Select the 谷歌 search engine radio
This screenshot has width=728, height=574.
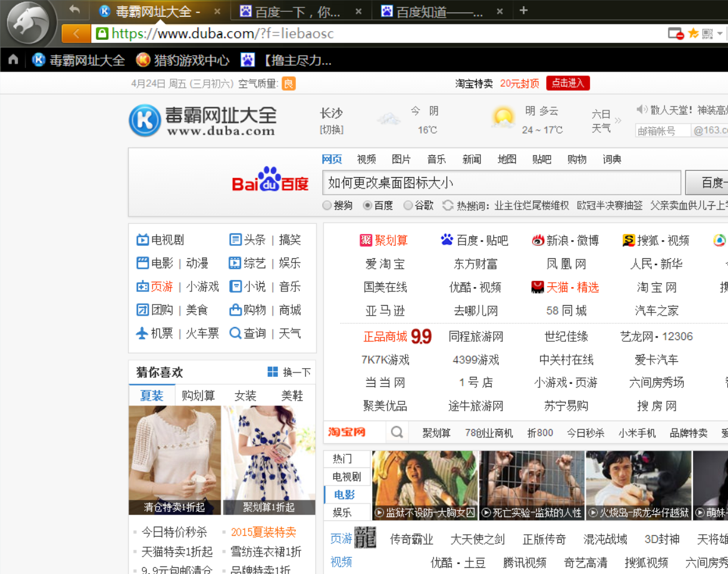tap(408, 205)
